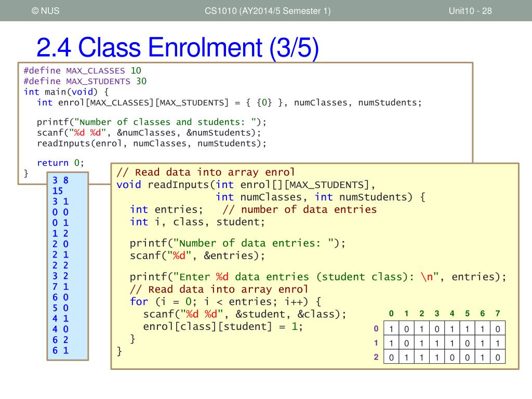Click 'CS1010 (AY2014/5 Semester 1)' header text
Image resolution: width=532 pixels, height=399 pixels.
pyautogui.click(x=268, y=11)
